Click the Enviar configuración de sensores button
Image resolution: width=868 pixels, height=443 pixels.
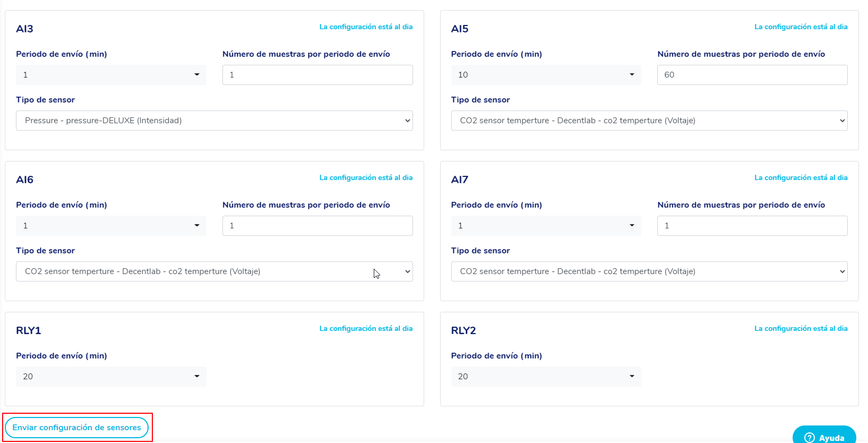pyautogui.click(x=77, y=428)
